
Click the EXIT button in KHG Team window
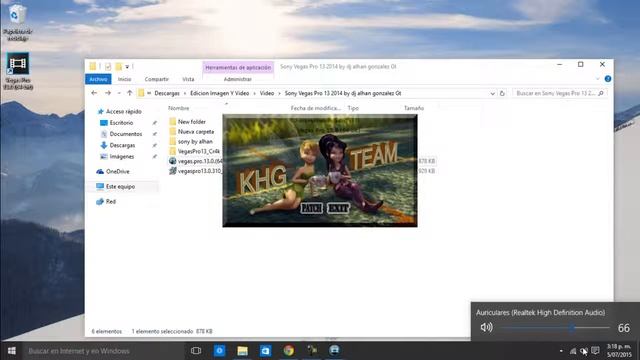tap(338, 208)
